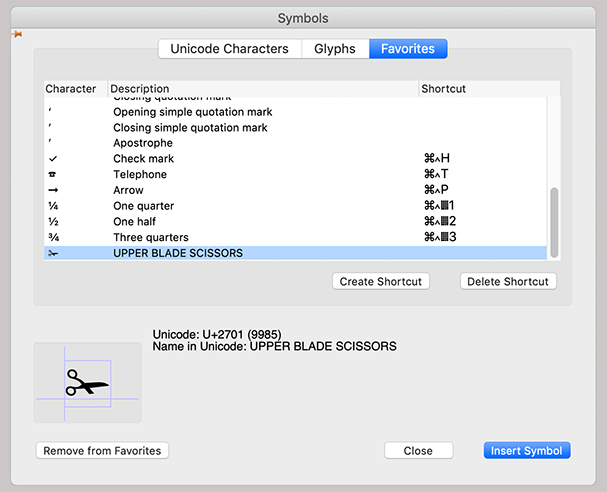Open the Glyphs tab
Viewport: 607px width, 492px height.
pos(335,49)
